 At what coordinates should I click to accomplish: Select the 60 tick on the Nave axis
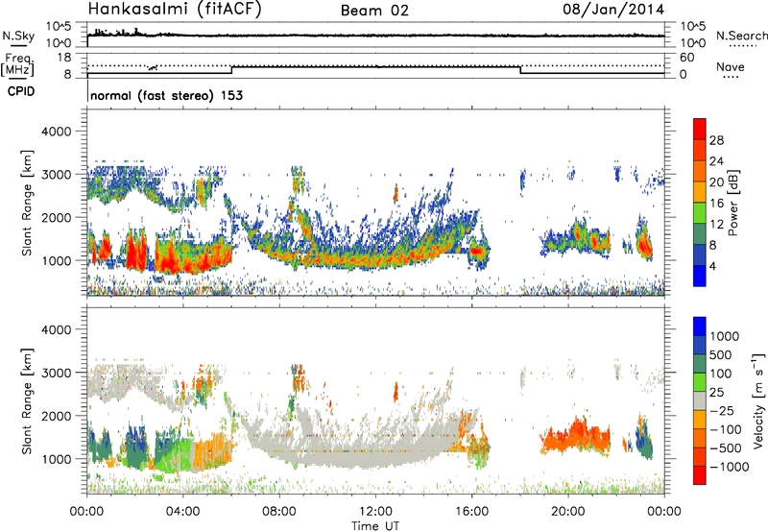(x=686, y=58)
